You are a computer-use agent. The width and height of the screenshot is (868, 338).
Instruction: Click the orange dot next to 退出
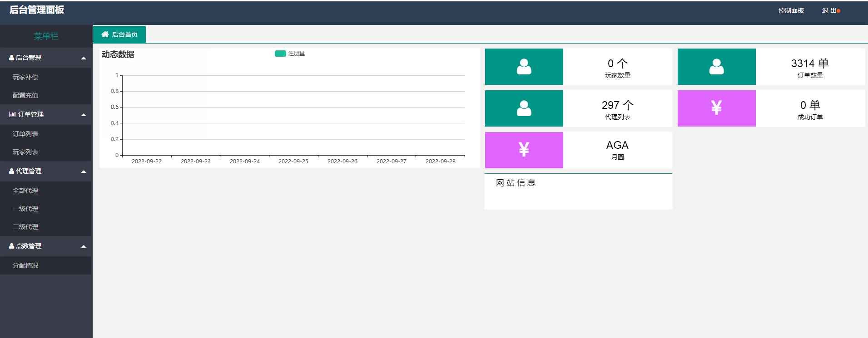(x=838, y=11)
